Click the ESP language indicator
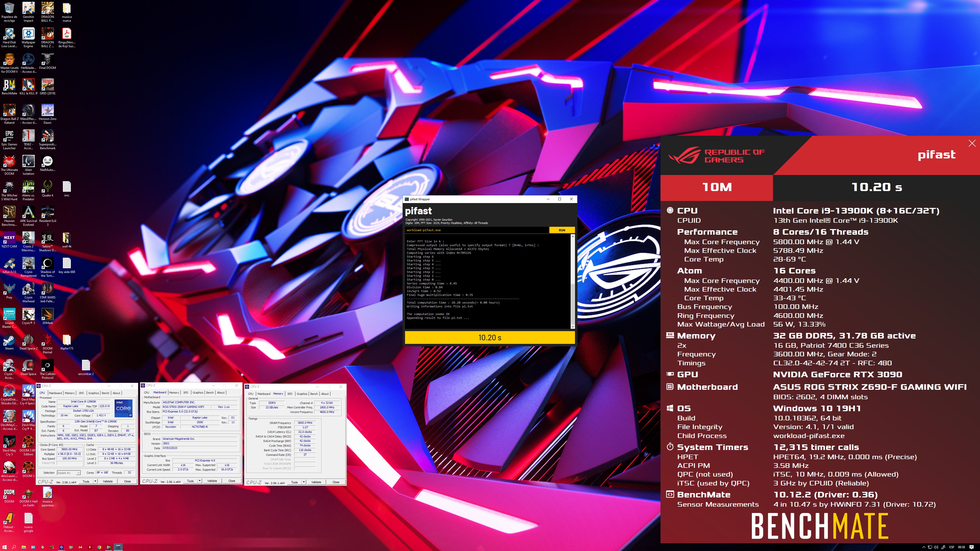 coord(952,547)
